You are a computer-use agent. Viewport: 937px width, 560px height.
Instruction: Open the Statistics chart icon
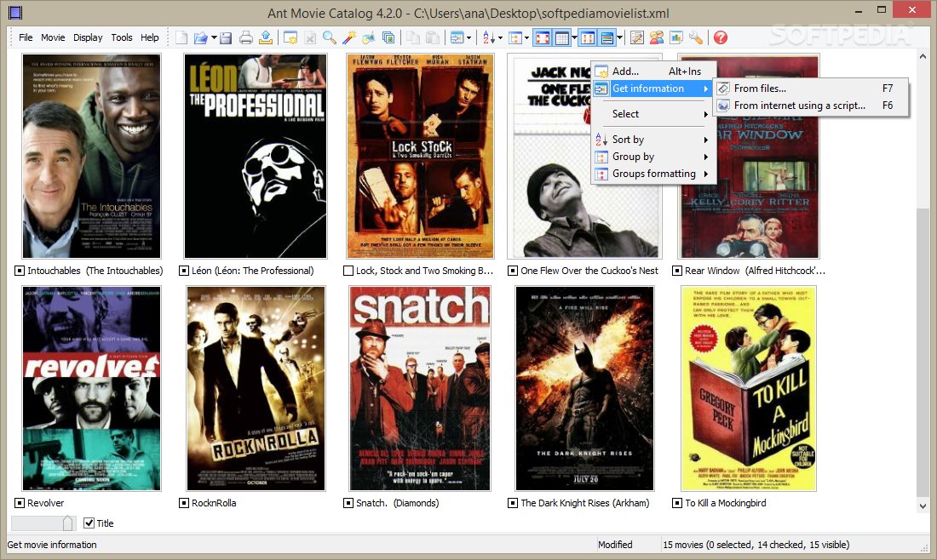(x=676, y=37)
